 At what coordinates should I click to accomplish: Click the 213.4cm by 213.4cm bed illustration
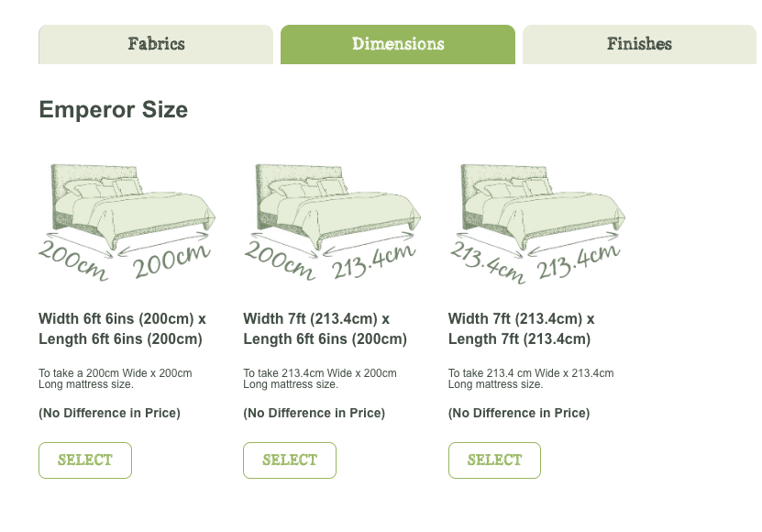pos(536,220)
